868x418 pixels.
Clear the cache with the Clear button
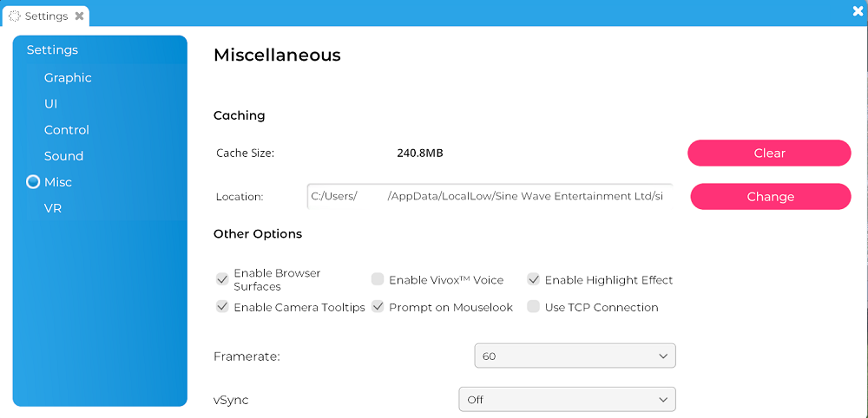(x=769, y=153)
